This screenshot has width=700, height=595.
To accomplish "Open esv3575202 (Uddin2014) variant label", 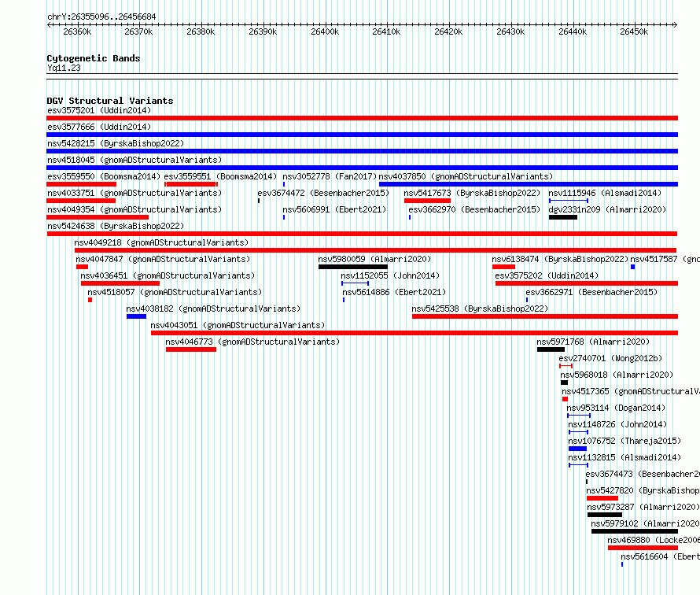I will click(x=547, y=275).
